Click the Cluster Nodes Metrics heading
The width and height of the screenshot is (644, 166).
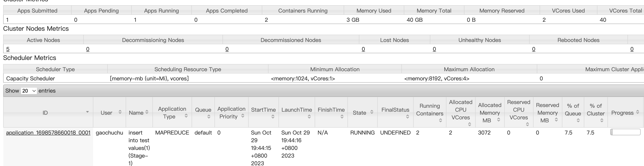point(36,28)
